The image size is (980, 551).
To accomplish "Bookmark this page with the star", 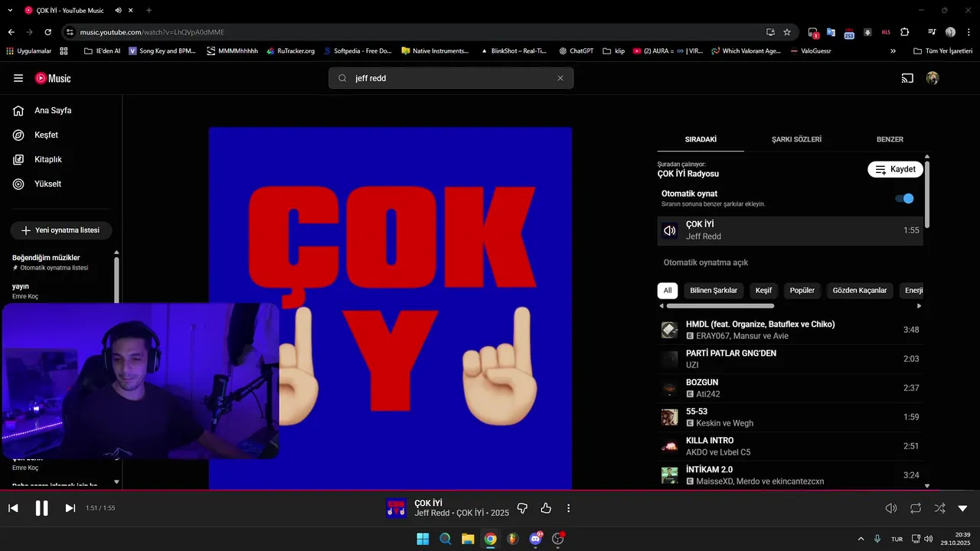I will (787, 32).
